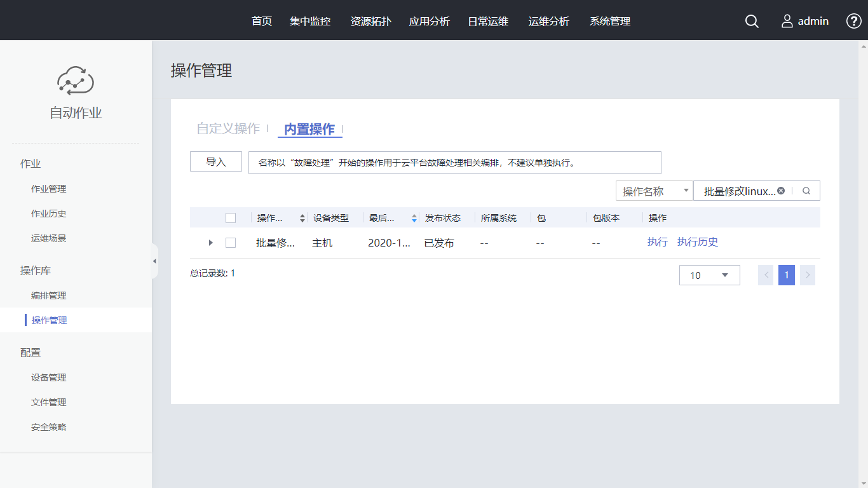The width and height of the screenshot is (868, 488).
Task: Expand the 批量修改 row details triangle
Action: tap(211, 243)
